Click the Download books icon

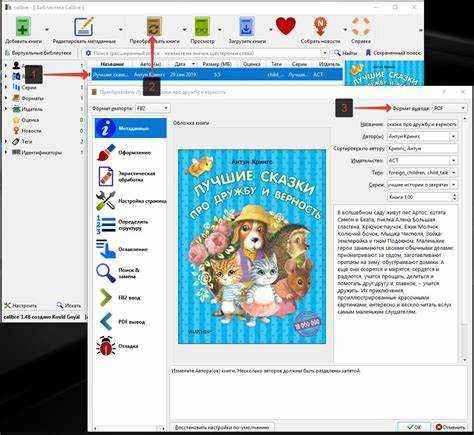coord(247,27)
